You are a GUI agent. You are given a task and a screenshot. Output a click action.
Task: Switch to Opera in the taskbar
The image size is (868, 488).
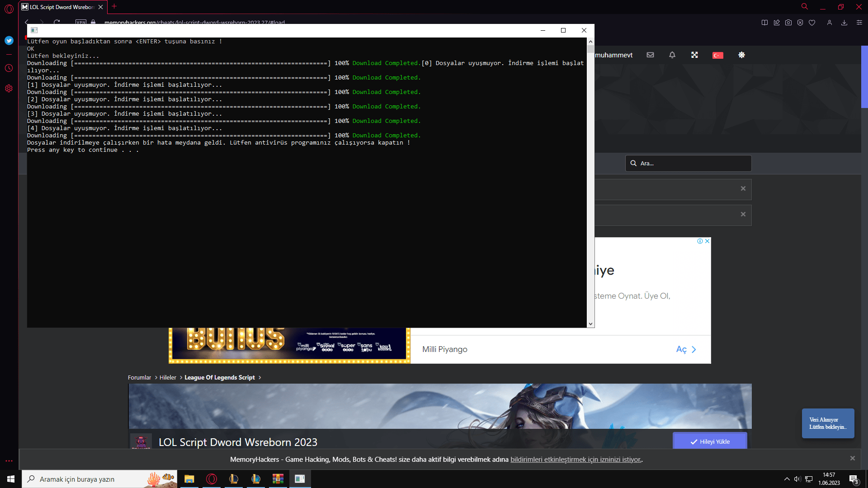pyautogui.click(x=211, y=479)
